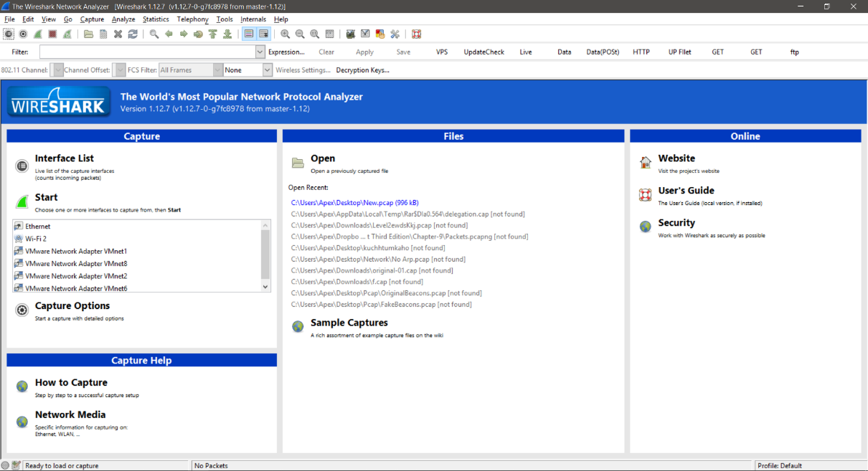Open the Network Media help link

(70, 414)
